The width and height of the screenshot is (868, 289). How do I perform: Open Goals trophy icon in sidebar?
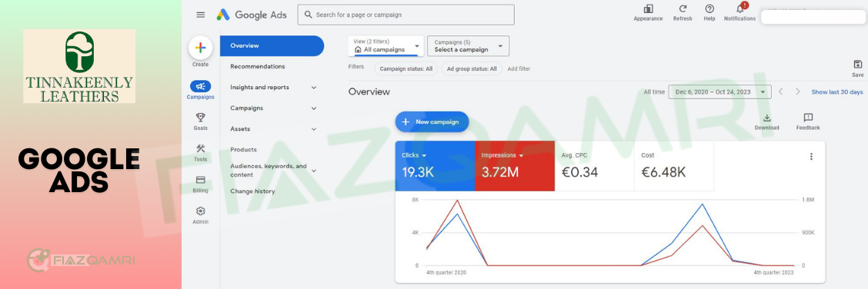pos(200,117)
